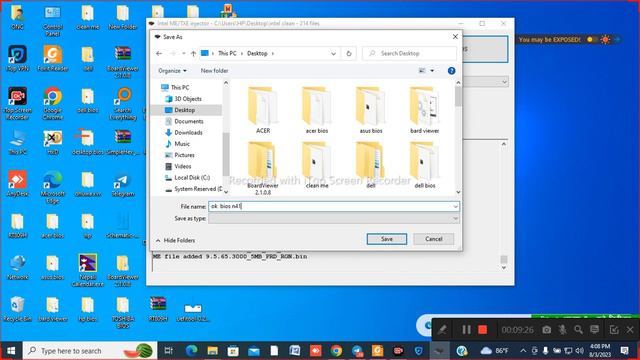
Task: Click Desktop in the address breadcrumb
Action: coord(257,53)
